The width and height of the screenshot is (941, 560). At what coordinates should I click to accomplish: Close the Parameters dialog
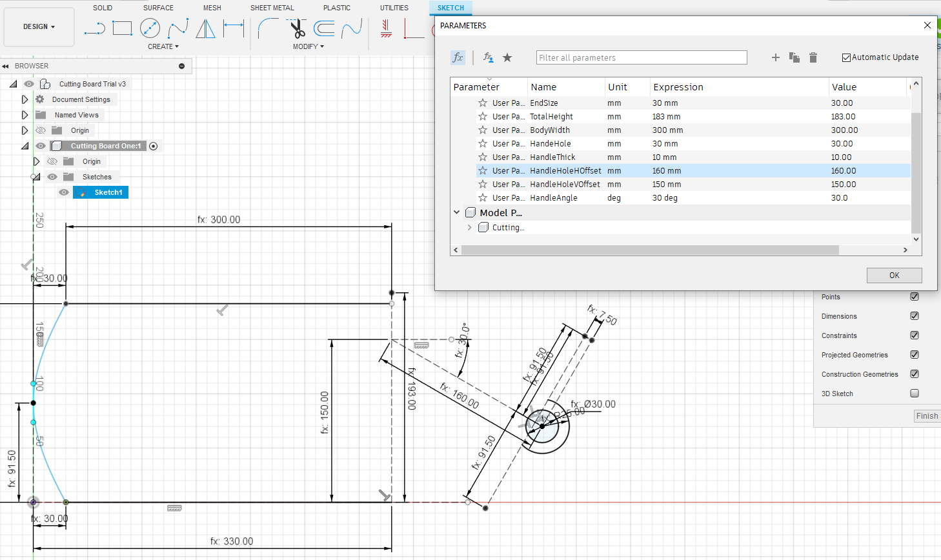pyautogui.click(x=927, y=25)
